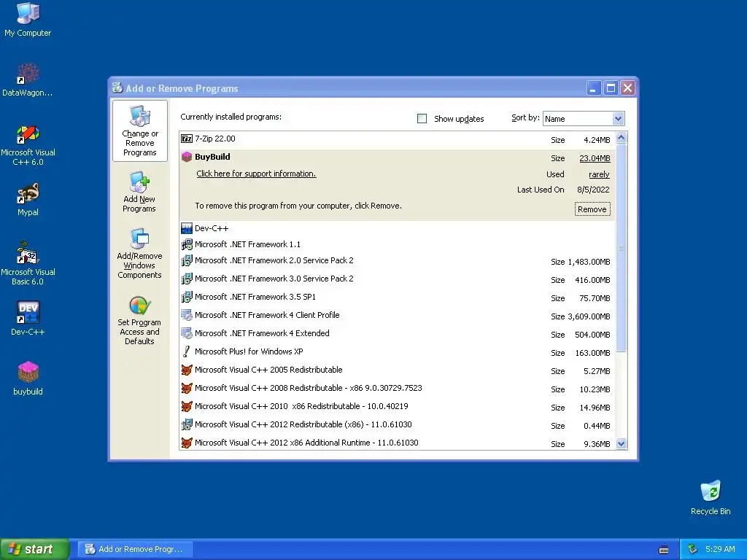
Task: Click the BuyBuild program icon in list
Action: tap(187, 157)
